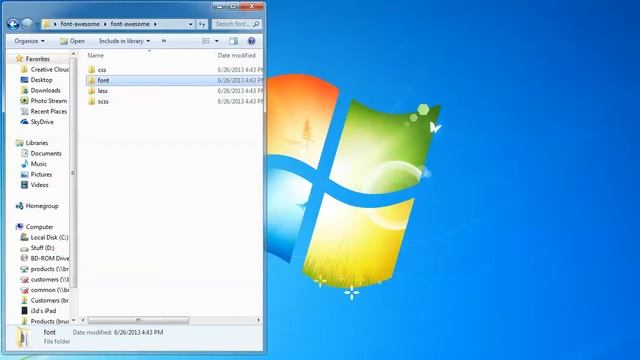Open dropdown arrow after last font-awesome breadcrumb
This screenshot has width=640, height=360.
coord(155,24)
